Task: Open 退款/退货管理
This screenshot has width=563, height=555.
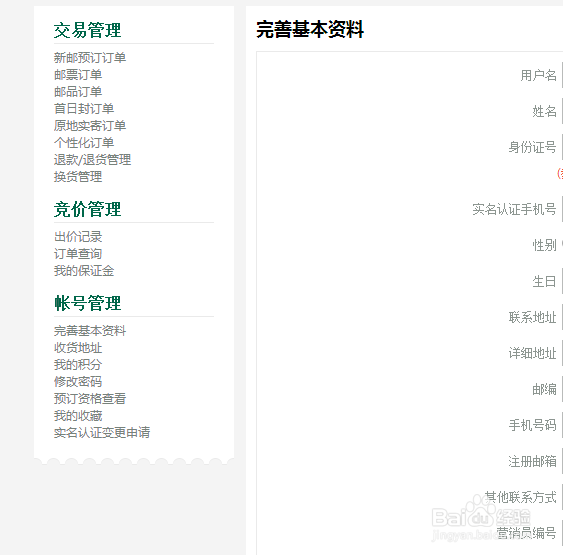Action: pos(92,159)
